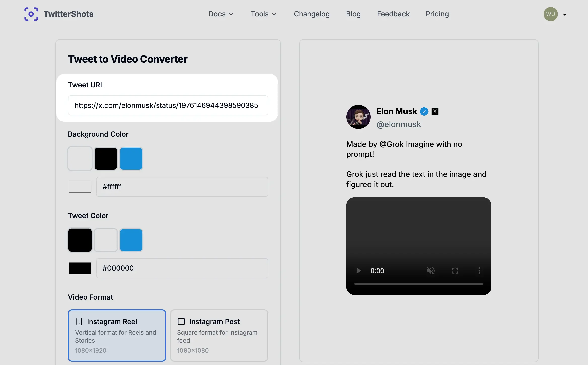Click the X platform icon beside Elon Musk
The width and height of the screenshot is (588, 365).
tap(435, 111)
